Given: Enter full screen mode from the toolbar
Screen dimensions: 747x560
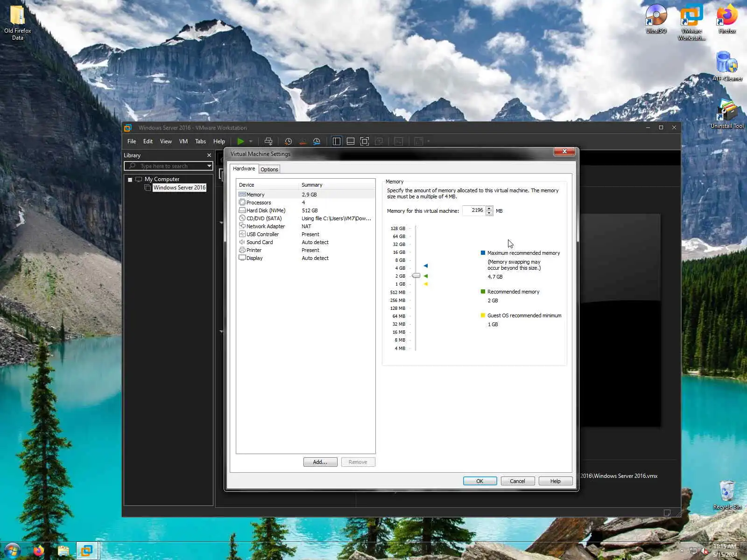Looking at the screenshot, I should click(365, 141).
